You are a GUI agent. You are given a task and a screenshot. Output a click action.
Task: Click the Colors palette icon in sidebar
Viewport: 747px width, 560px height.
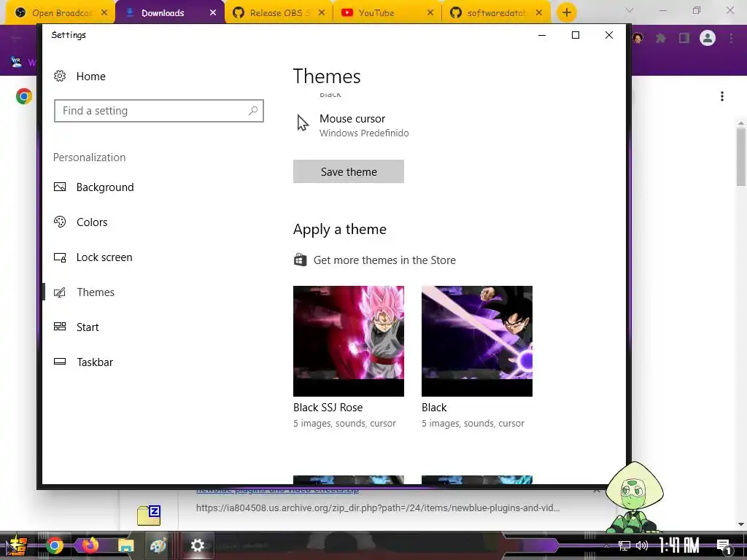60,222
